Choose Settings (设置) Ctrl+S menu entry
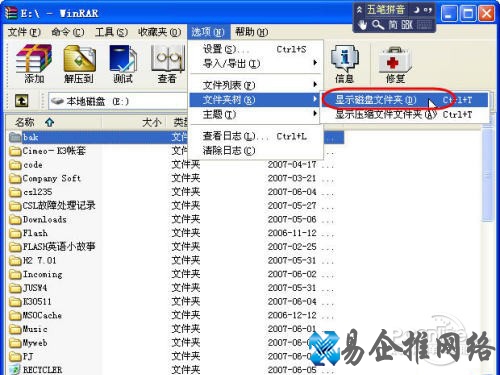This screenshot has width=500, height=375. [256, 49]
